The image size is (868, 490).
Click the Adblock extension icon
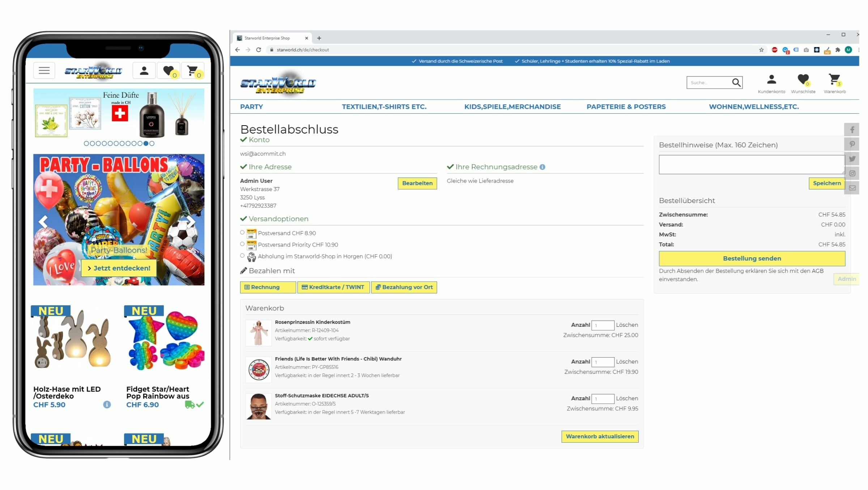774,50
